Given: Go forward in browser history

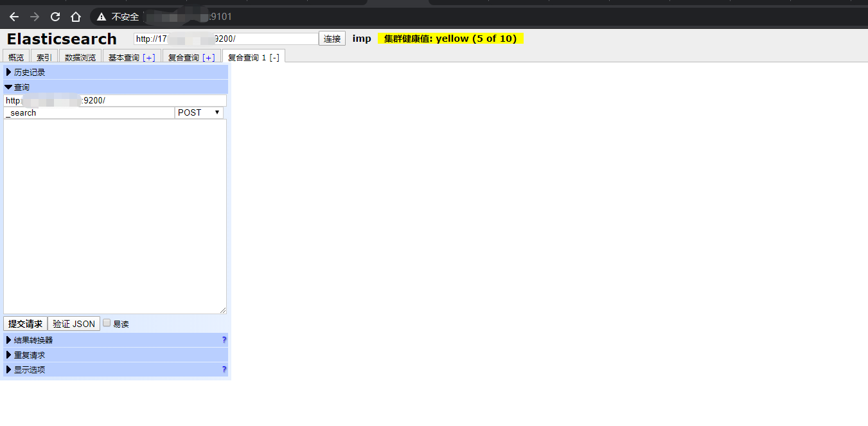Looking at the screenshot, I should 35,17.
